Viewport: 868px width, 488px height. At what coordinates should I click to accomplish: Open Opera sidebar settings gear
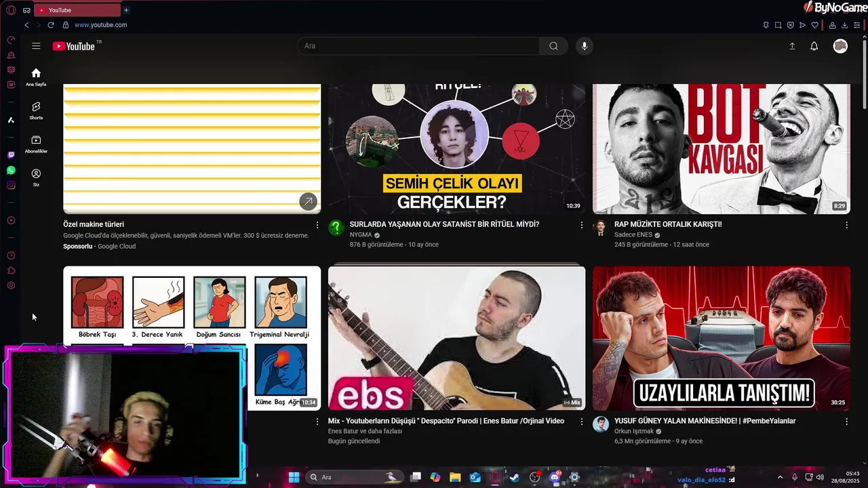coord(11,285)
